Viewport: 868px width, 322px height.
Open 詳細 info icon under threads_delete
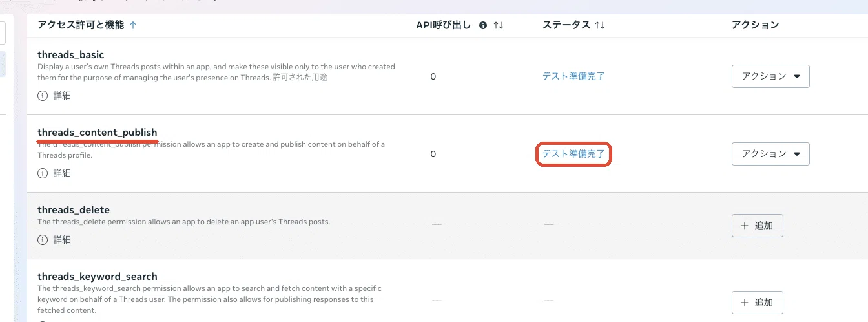(x=43, y=240)
